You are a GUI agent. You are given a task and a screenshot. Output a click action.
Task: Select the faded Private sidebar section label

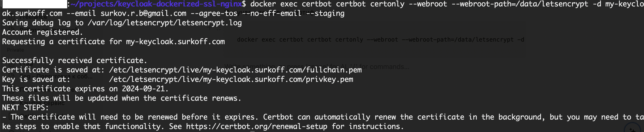15,50
